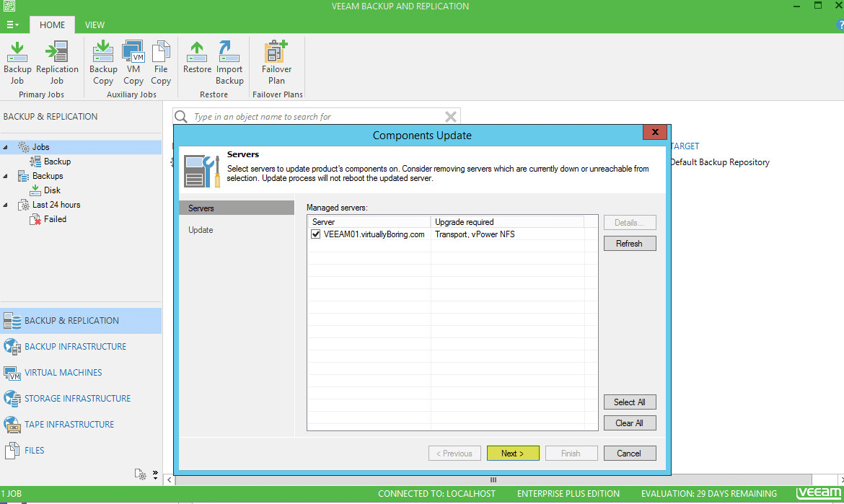Click the Upgrade required column header
The height and width of the screenshot is (504, 844).
507,221
